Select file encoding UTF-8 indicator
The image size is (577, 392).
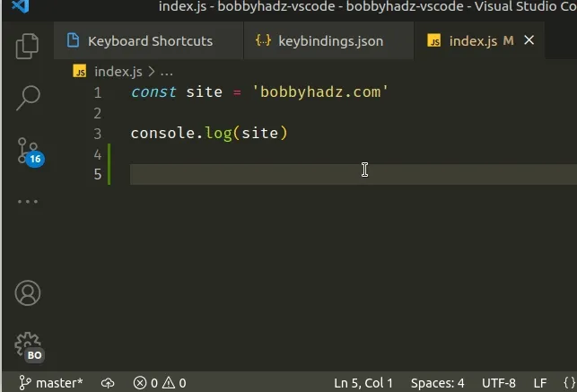click(499, 383)
